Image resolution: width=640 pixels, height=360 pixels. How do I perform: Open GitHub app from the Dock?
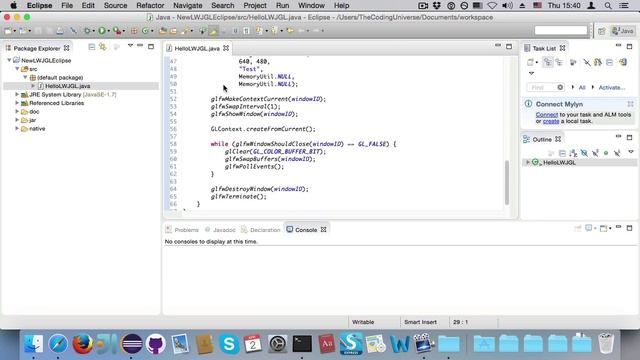(x=156, y=343)
